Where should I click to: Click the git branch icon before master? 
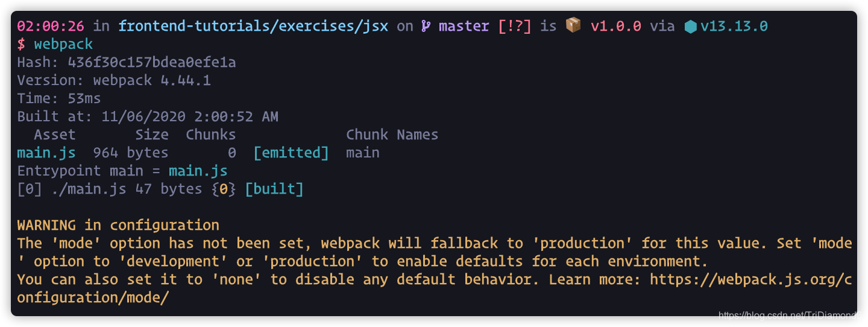click(426, 27)
